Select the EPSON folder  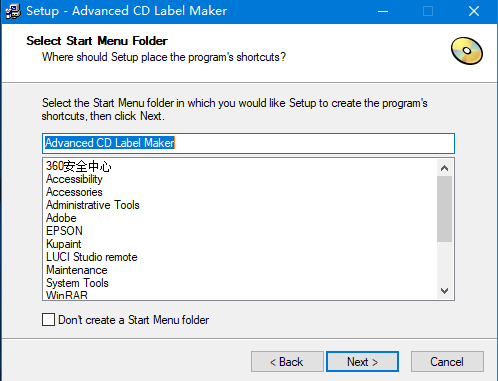(x=64, y=231)
